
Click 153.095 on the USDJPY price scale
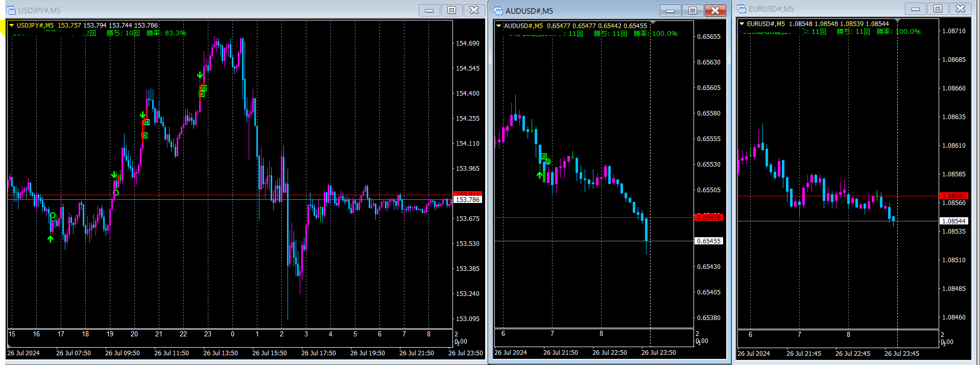pyautogui.click(x=468, y=319)
